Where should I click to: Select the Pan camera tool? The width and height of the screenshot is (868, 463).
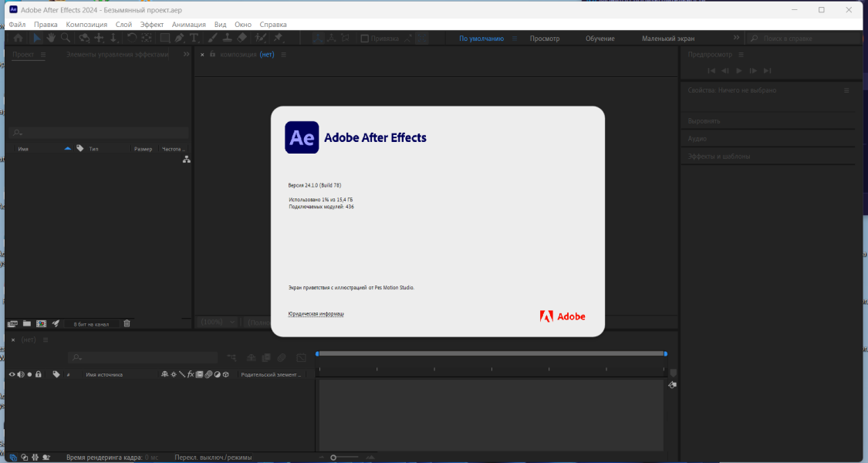tap(99, 38)
